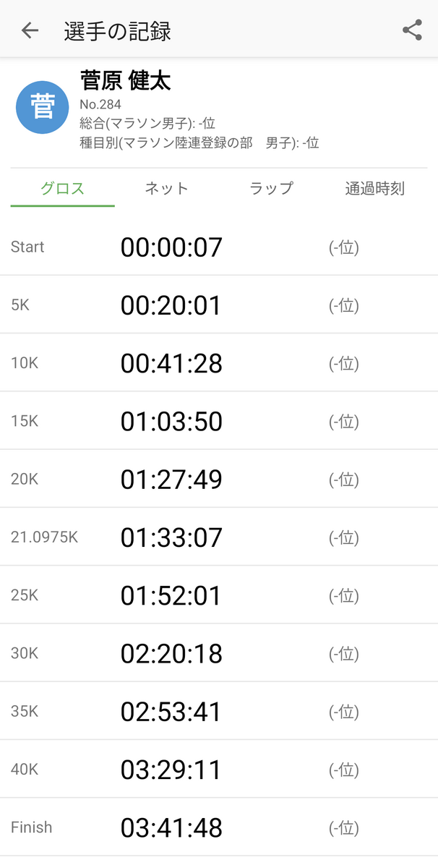Tap the 10K time 00:41:28

click(171, 363)
